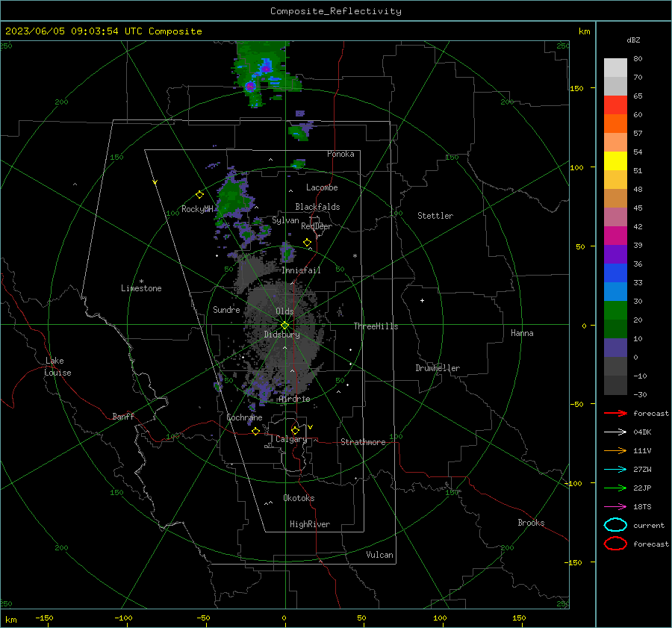Viewport: 672px width, 628px height.
Task: Click the 'Didsbury' city label
Action: point(282,335)
